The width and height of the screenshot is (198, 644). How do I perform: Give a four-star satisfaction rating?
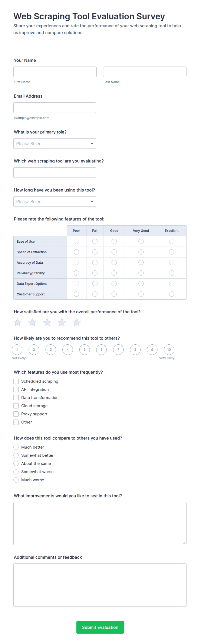click(x=62, y=322)
